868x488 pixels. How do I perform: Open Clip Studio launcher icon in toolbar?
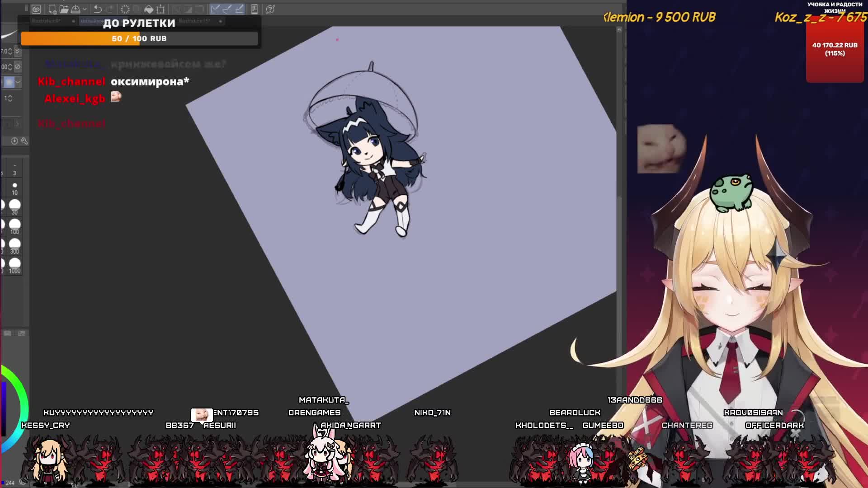36,9
